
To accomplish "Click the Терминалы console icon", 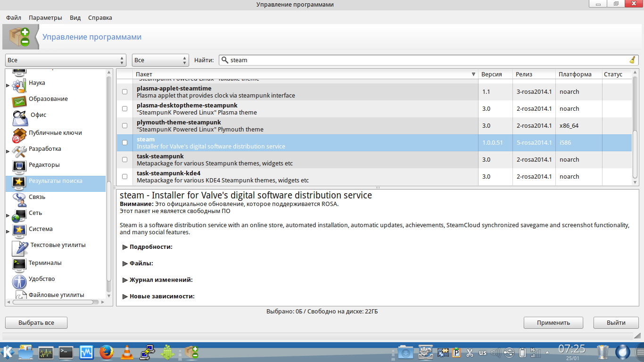I will 19,264.
